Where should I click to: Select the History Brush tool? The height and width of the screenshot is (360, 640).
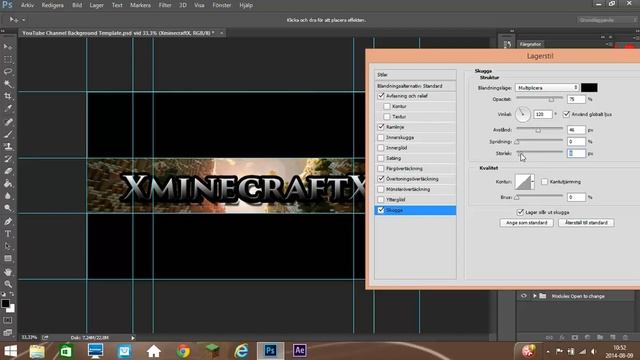tap(8, 158)
